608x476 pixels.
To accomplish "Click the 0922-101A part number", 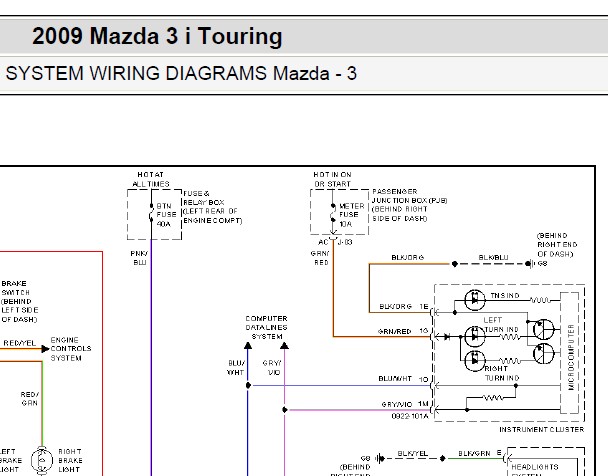I will [410, 416].
